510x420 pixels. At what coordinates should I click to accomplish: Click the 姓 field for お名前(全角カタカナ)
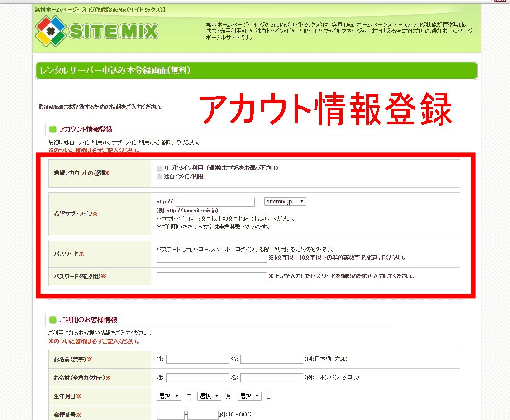point(197,378)
